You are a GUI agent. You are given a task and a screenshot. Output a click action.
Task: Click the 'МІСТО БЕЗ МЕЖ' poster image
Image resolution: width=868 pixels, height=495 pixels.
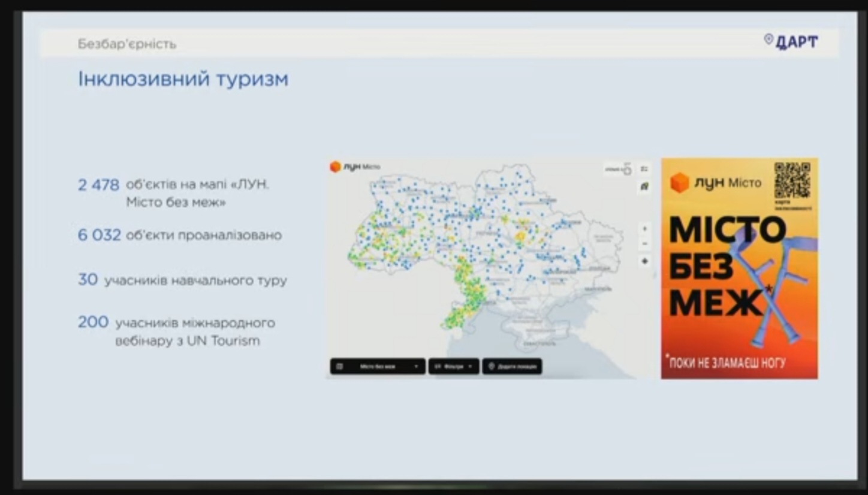pos(739,268)
